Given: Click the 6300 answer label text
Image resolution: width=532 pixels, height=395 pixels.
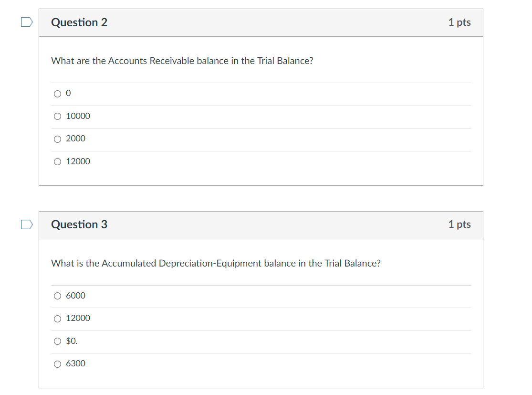Looking at the screenshot, I should click(x=75, y=363).
